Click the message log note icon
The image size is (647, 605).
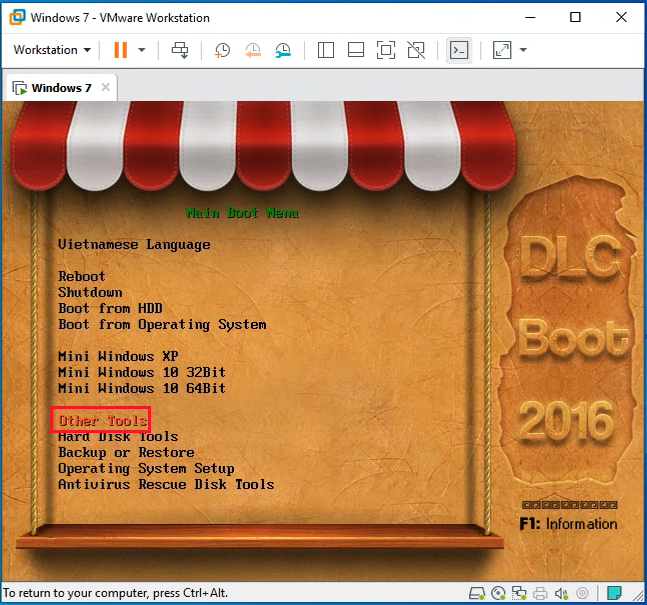point(614,593)
